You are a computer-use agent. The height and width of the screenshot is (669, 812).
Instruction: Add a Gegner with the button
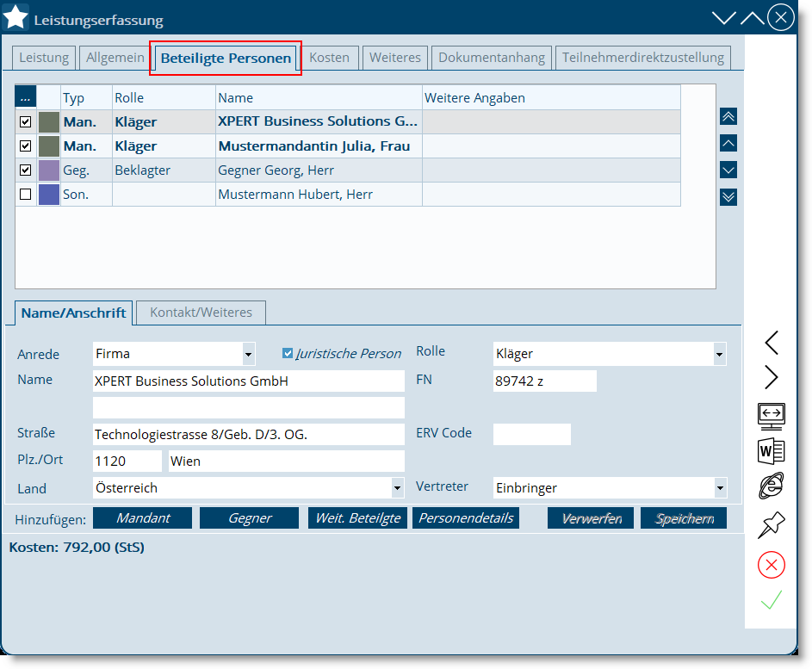click(250, 518)
